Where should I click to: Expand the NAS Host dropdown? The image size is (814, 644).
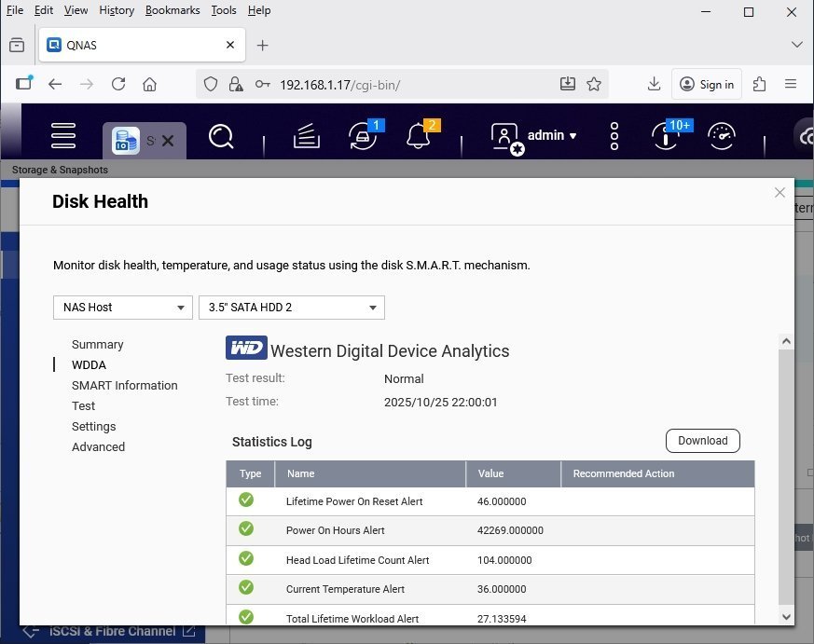(x=123, y=308)
